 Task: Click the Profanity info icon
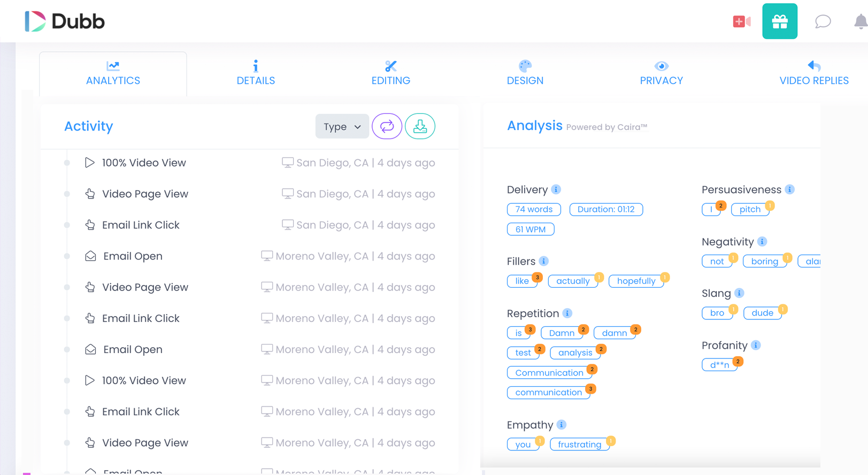(756, 346)
